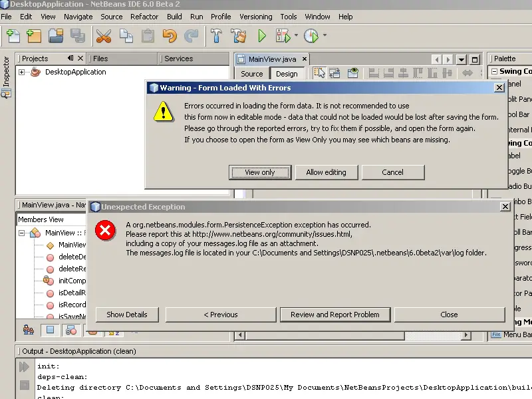
Task: Maximize the editor window icon
Action: pos(475,60)
